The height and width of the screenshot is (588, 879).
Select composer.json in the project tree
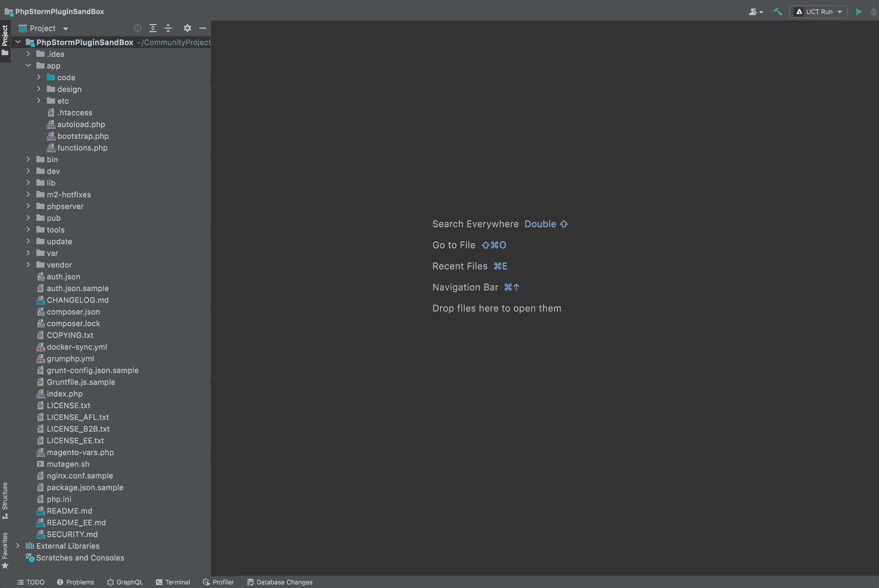click(x=73, y=312)
